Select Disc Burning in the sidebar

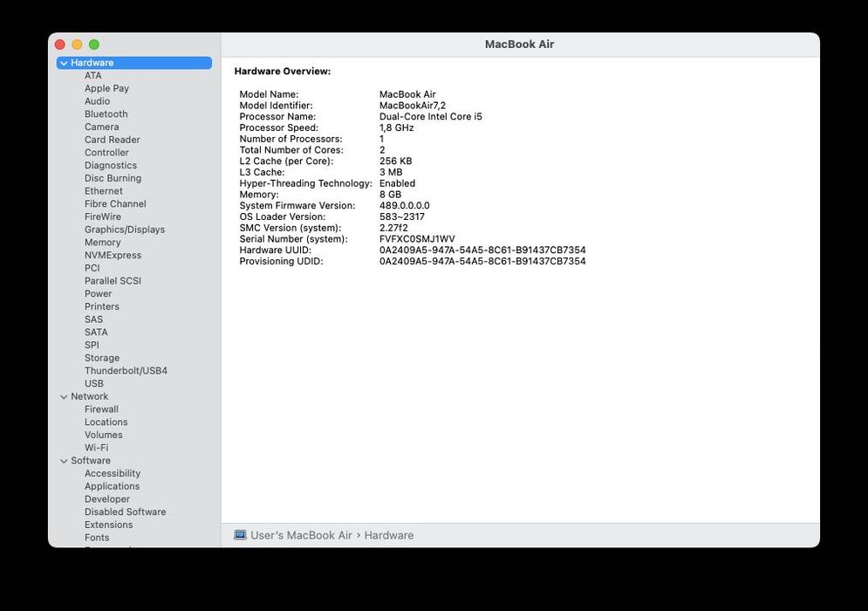(113, 178)
